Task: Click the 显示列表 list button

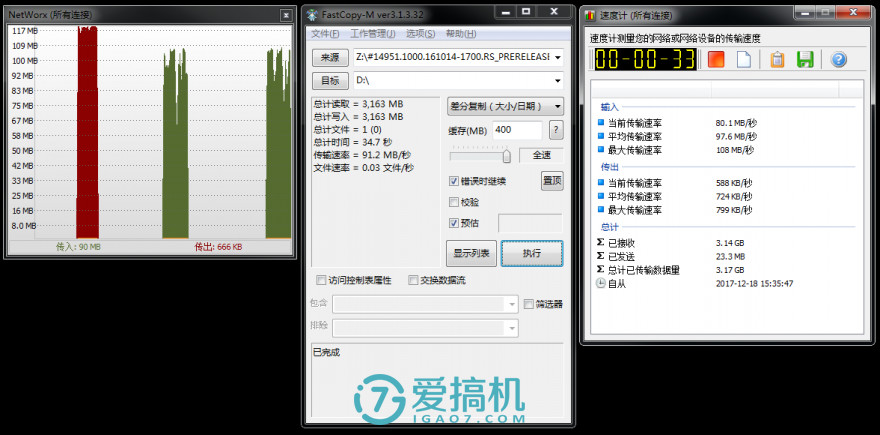Action: point(471,254)
